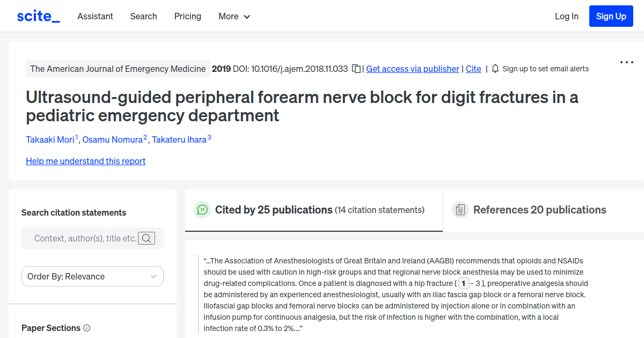Open the Order By: Relevance dropdown

92,276
